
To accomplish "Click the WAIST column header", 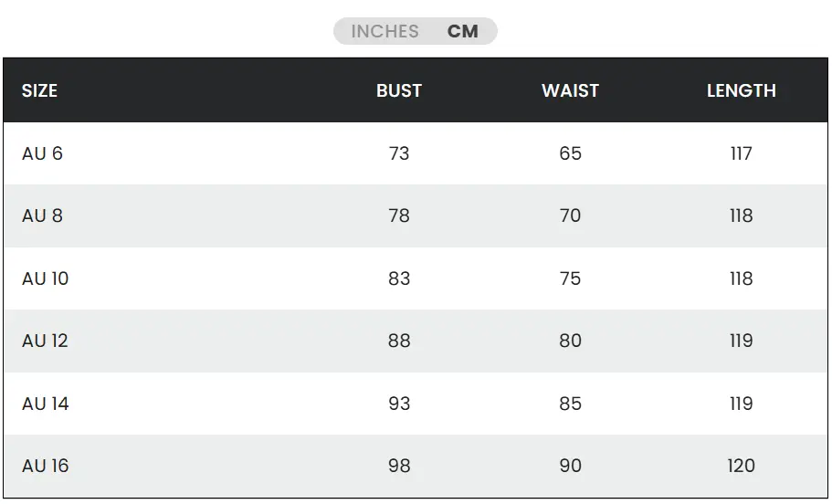I will click(x=570, y=90).
